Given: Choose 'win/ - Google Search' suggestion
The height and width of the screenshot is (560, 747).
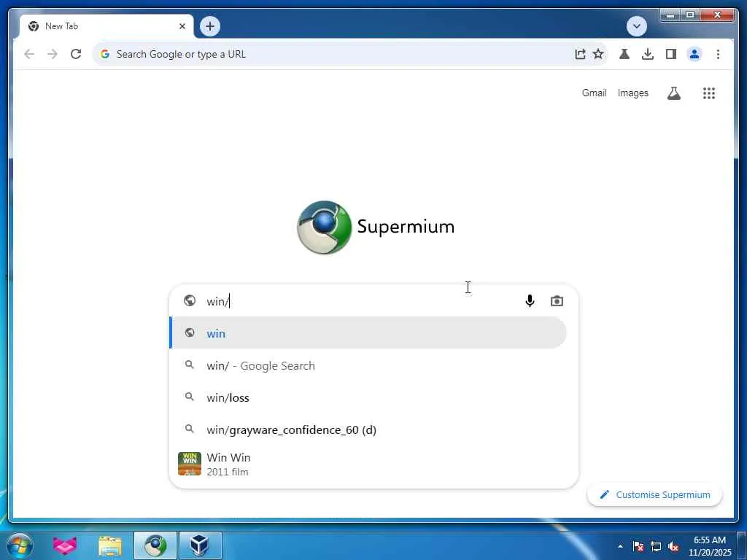Looking at the screenshot, I should pyautogui.click(x=368, y=365).
